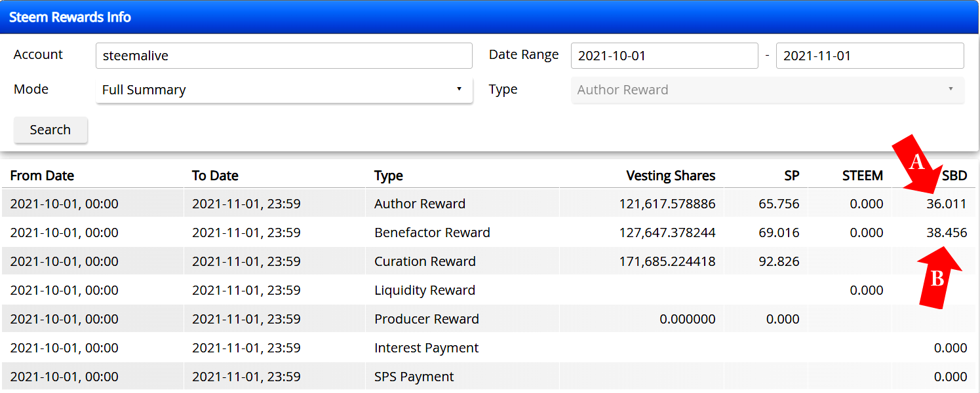
Task: Open the Type dropdown showing Author Reward
Action: [768, 90]
